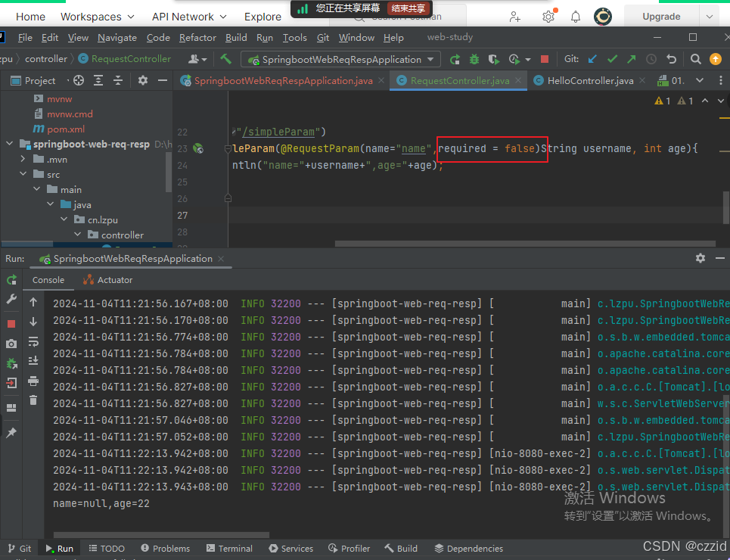Image resolution: width=730 pixels, height=560 pixels.
Task: Click the Print icon in console toolbar
Action: (33, 381)
